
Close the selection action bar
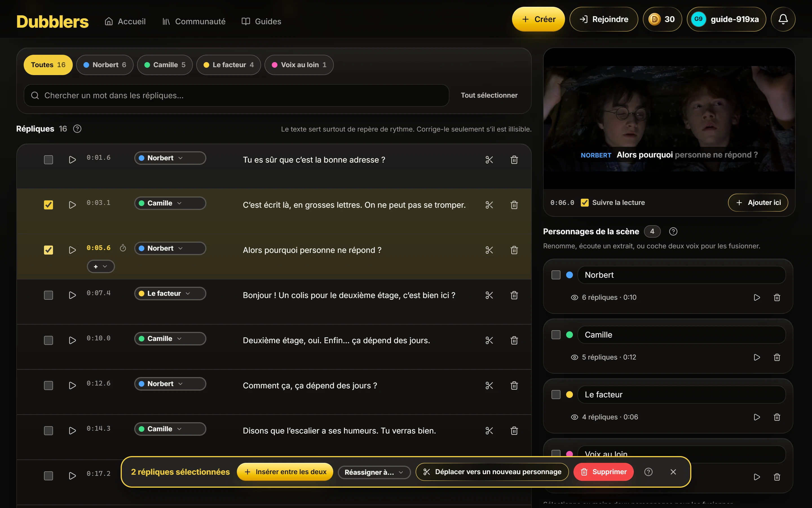[673, 472]
